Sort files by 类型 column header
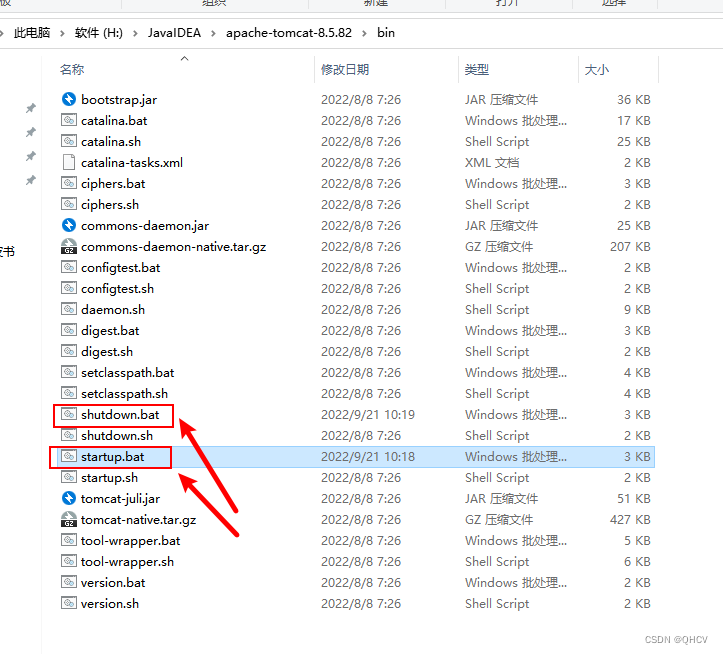This screenshot has width=723, height=654. pos(477,70)
